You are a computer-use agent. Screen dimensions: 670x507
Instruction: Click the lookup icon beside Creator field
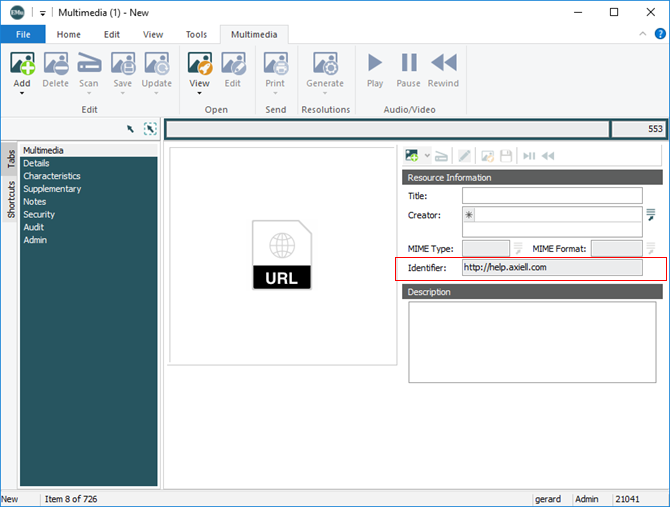[x=650, y=214]
